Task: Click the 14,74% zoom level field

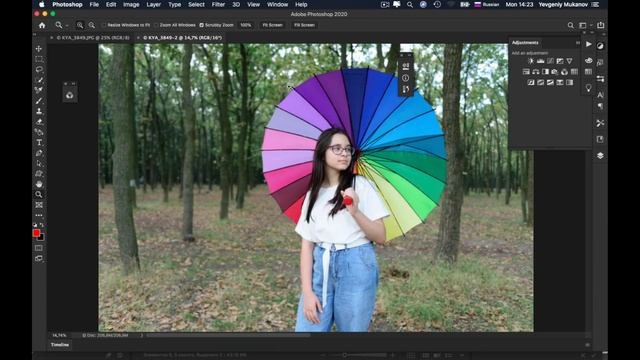Action: point(59,336)
